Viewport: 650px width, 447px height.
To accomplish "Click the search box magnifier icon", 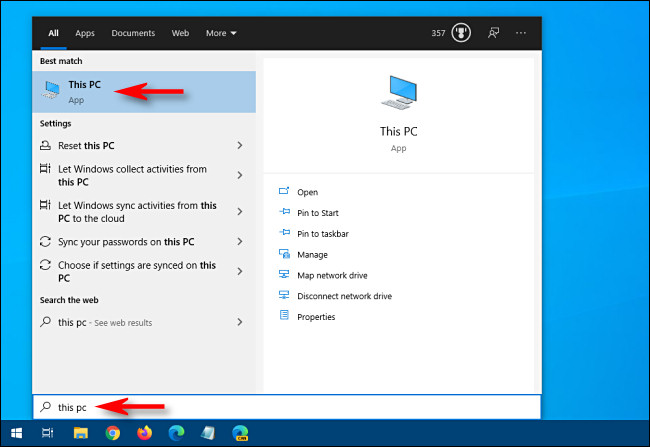I will (46, 407).
